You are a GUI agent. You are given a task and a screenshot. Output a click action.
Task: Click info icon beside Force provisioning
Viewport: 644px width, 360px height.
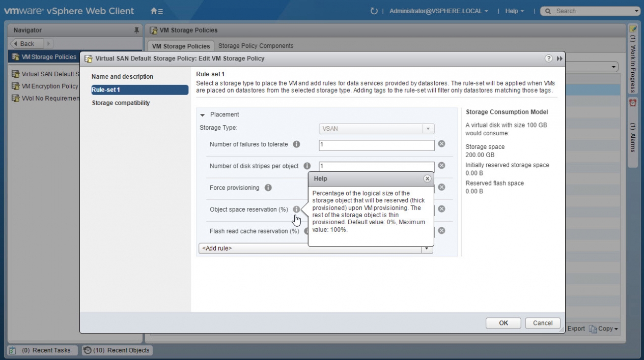pos(268,188)
